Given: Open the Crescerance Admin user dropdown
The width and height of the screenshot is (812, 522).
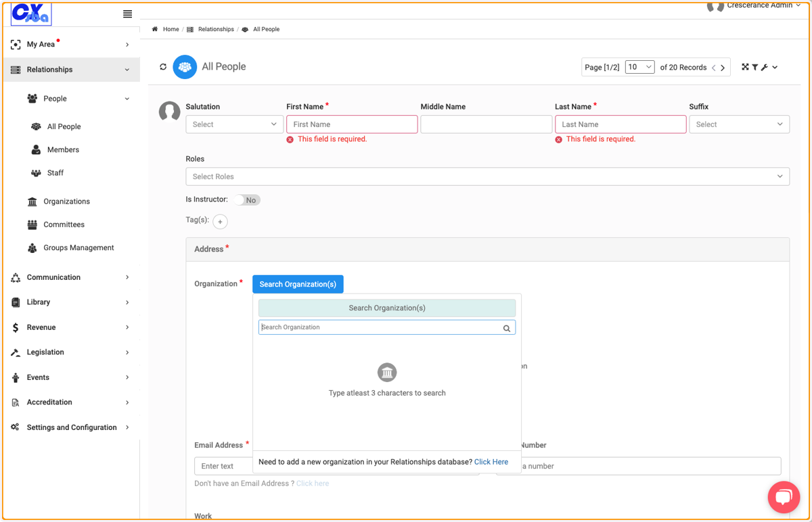Looking at the screenshot, I should click(765, 5).
